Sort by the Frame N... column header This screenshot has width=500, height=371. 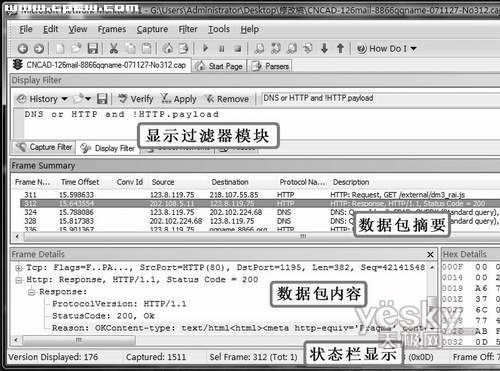pyautogui.click(x=32, y=182)
